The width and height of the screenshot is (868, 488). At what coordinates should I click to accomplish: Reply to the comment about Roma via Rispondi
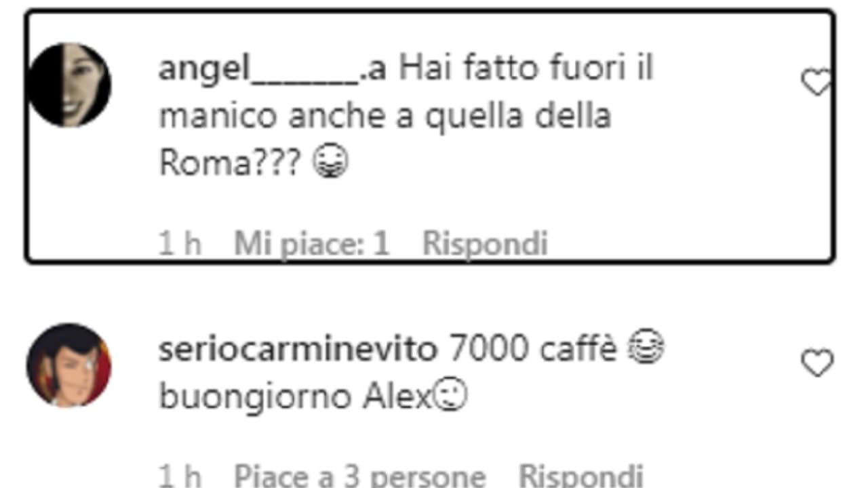click(485, 244)
